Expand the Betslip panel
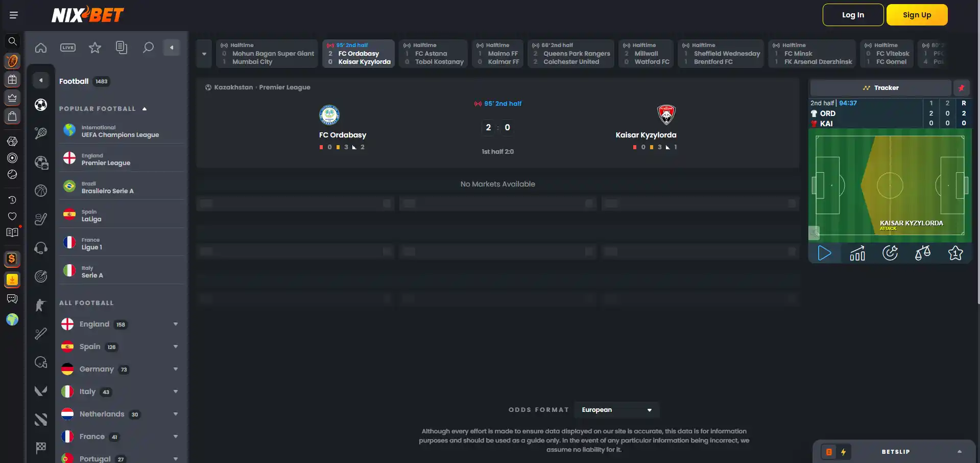 click(960, 452)
